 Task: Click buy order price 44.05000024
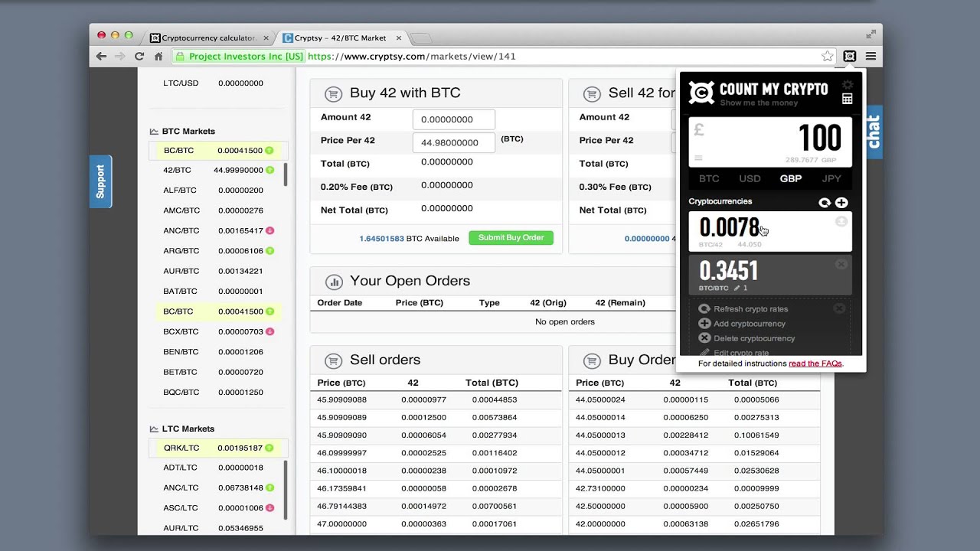pyautogui.click(x=600, y=400)
